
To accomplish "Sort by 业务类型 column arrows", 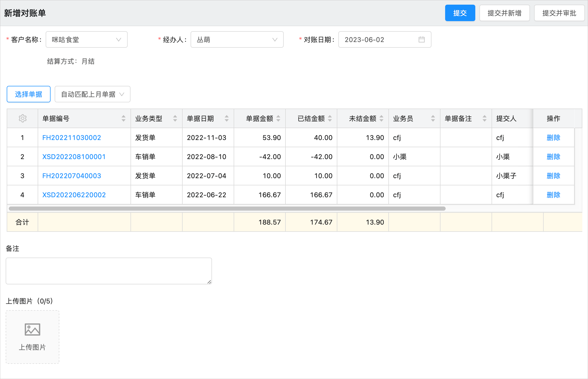I will pyautogui.click(x=175, y=118).
